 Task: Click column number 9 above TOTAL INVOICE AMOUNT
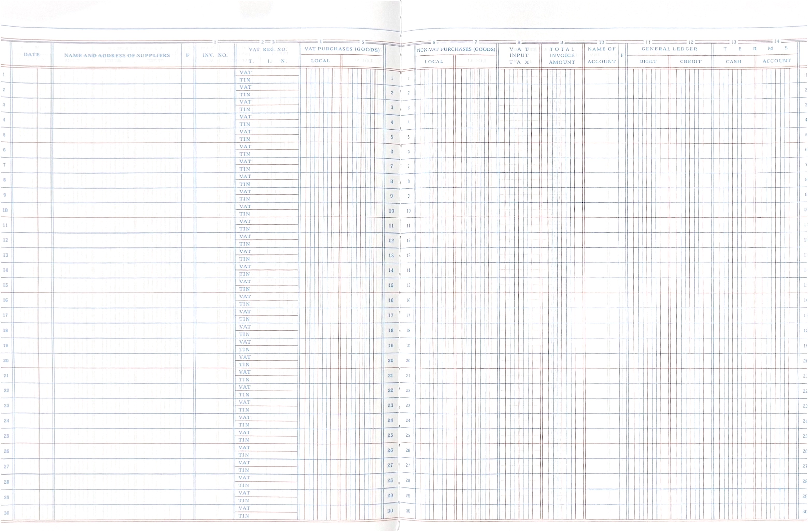562,42
